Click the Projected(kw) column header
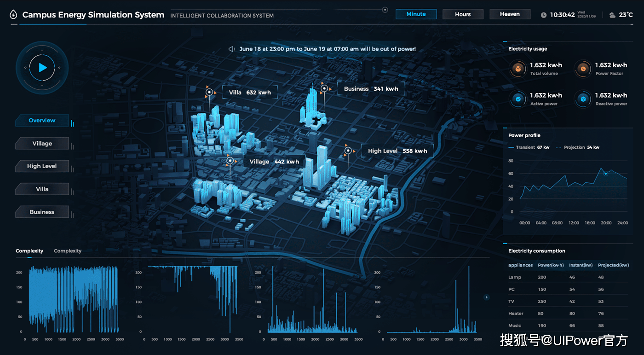The width and height of the screenshot is (644, 355). coord(613,265)
